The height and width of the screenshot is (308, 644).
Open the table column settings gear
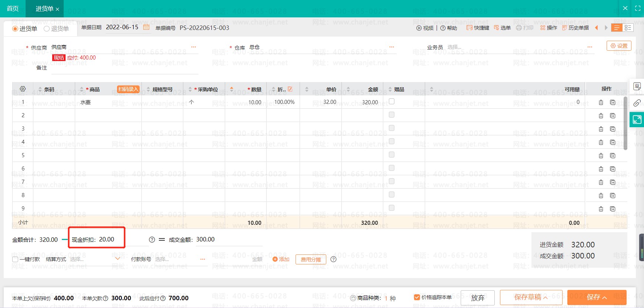click(x=23, y=89)
